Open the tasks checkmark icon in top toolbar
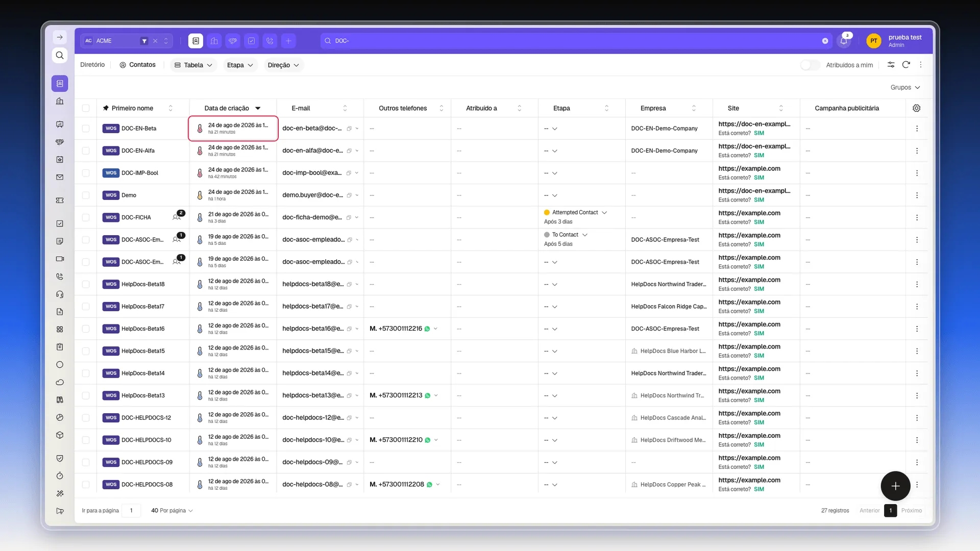 click(251, 41)
